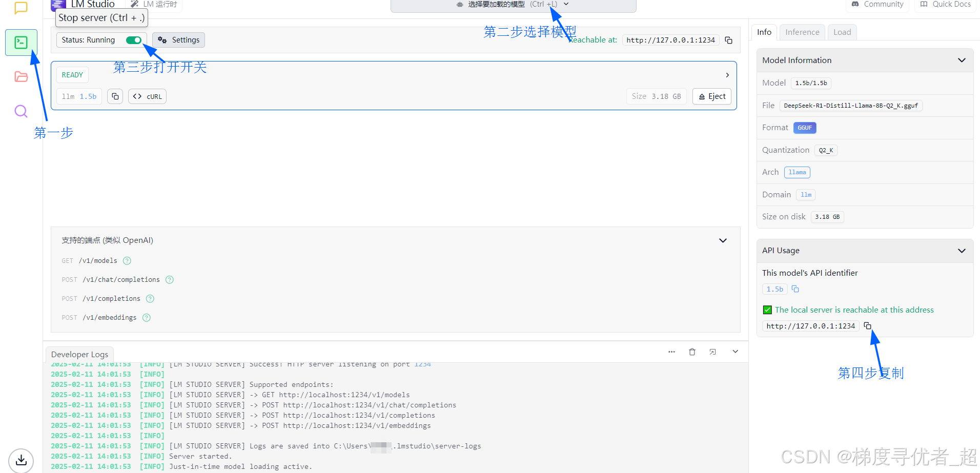Click the llm domain badge
This screenshot has height=473, width=980.
click(806, 195)
